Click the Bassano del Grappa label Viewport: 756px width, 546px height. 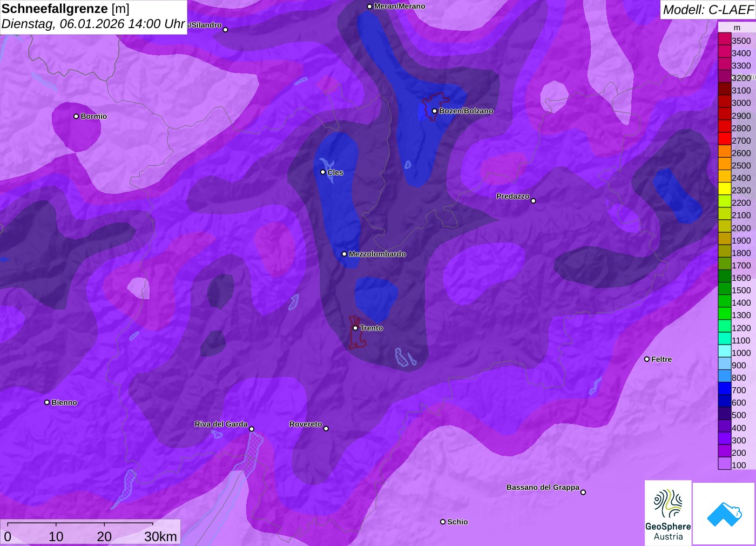pos(543,488)
